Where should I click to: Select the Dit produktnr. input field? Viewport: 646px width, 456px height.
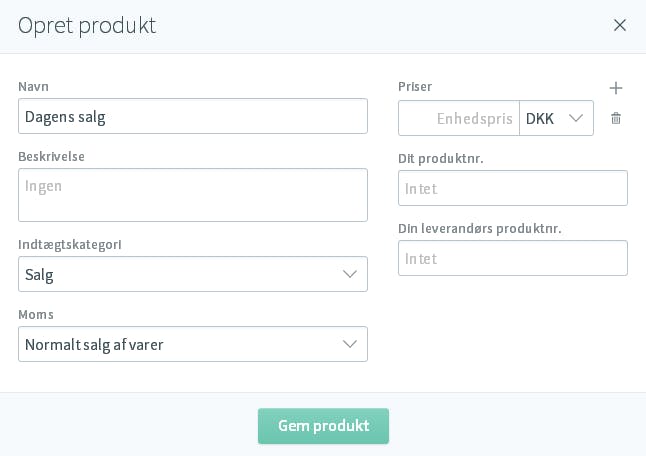tap(513, 188)
